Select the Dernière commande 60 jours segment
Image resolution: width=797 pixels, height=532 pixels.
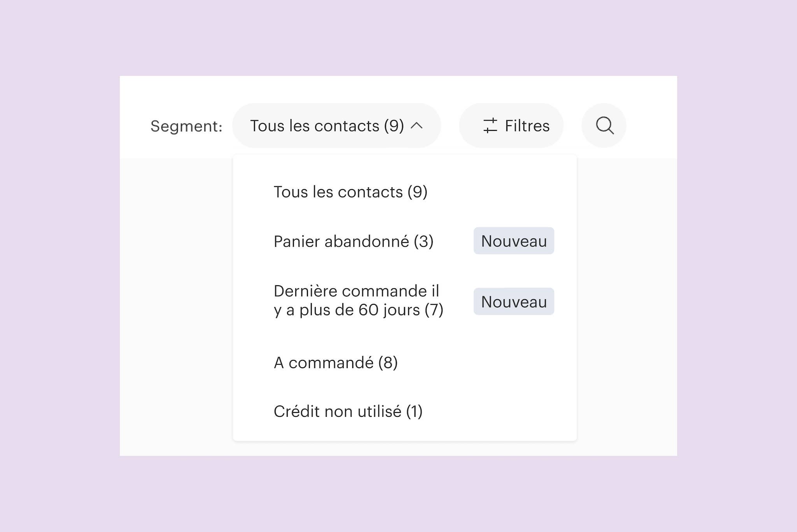point(358,300)
